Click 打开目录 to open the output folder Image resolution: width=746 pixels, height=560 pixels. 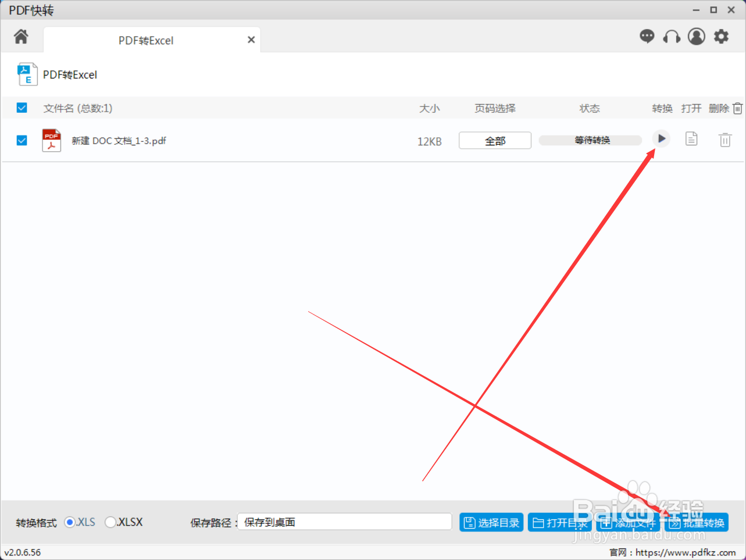point(559,522)
